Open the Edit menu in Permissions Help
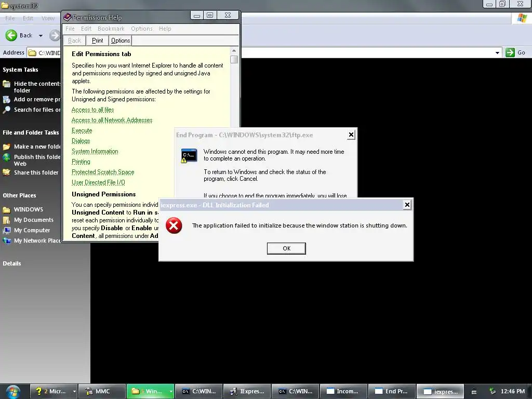Viewport: 532px width, 399px height. 86,29
